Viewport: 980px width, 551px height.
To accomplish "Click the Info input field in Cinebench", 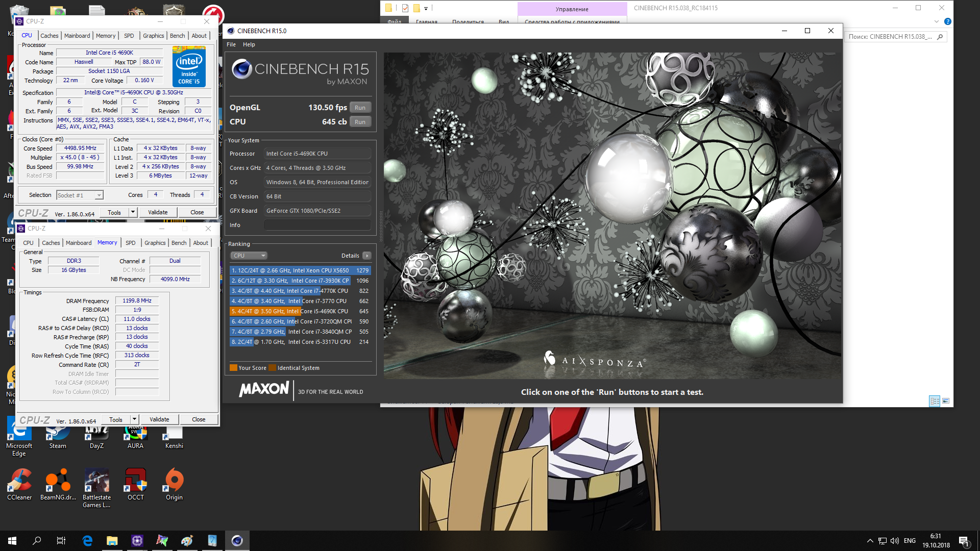I will point(317,225).
